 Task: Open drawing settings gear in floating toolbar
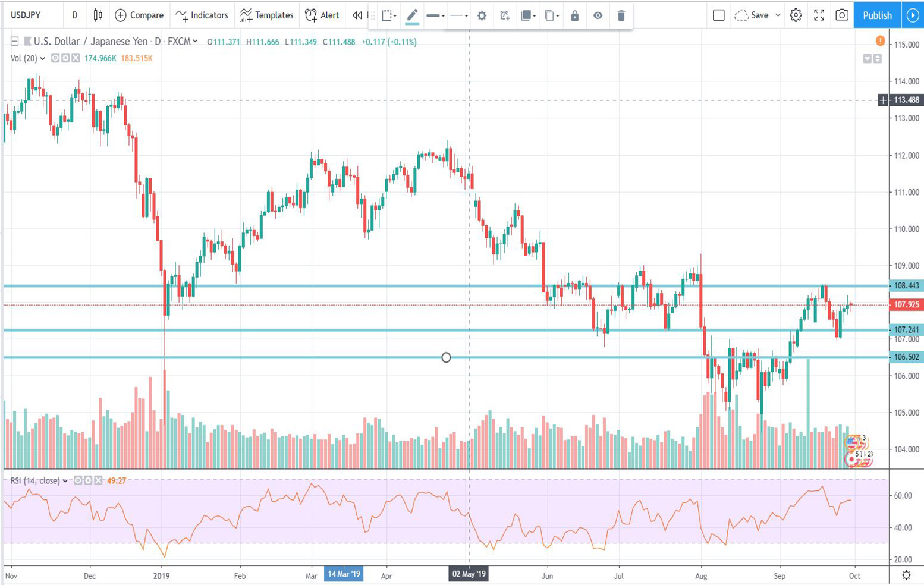482,16
